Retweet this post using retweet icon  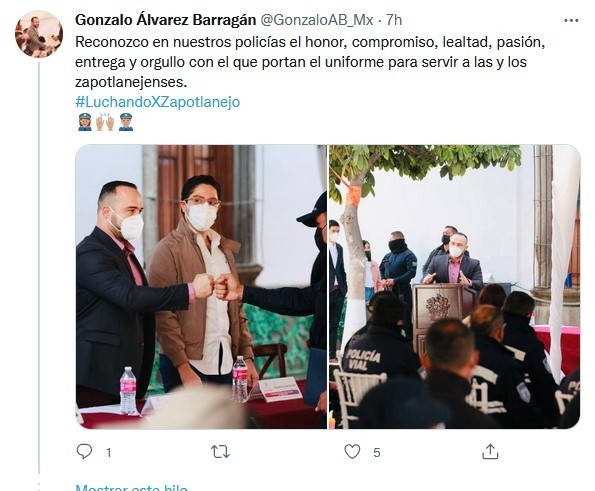click(220, 452)
